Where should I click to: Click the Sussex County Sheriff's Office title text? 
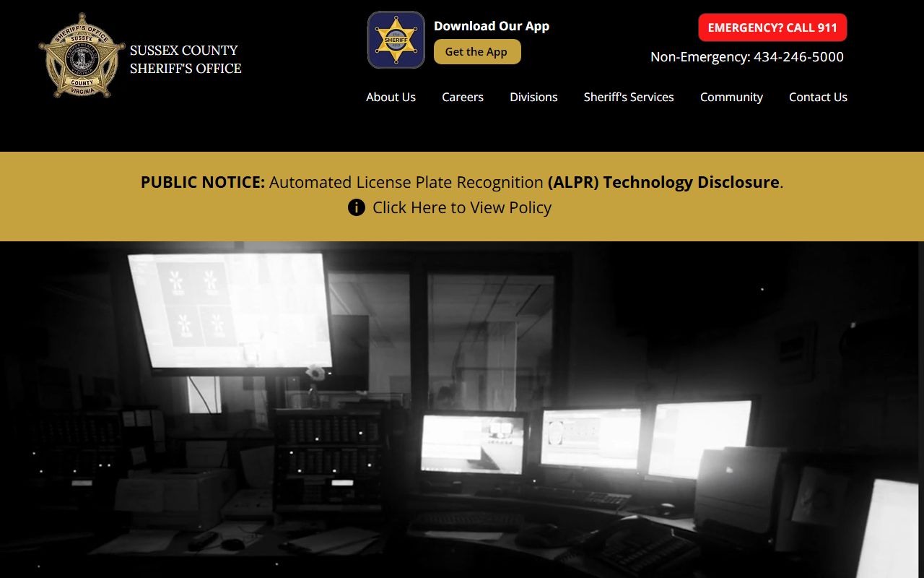tap(186, 59)
